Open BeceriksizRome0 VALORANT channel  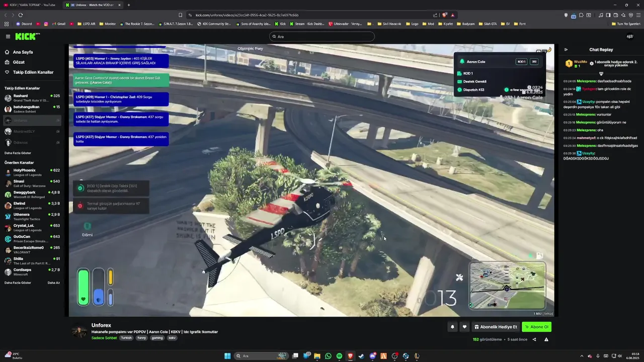coord(32,250)
